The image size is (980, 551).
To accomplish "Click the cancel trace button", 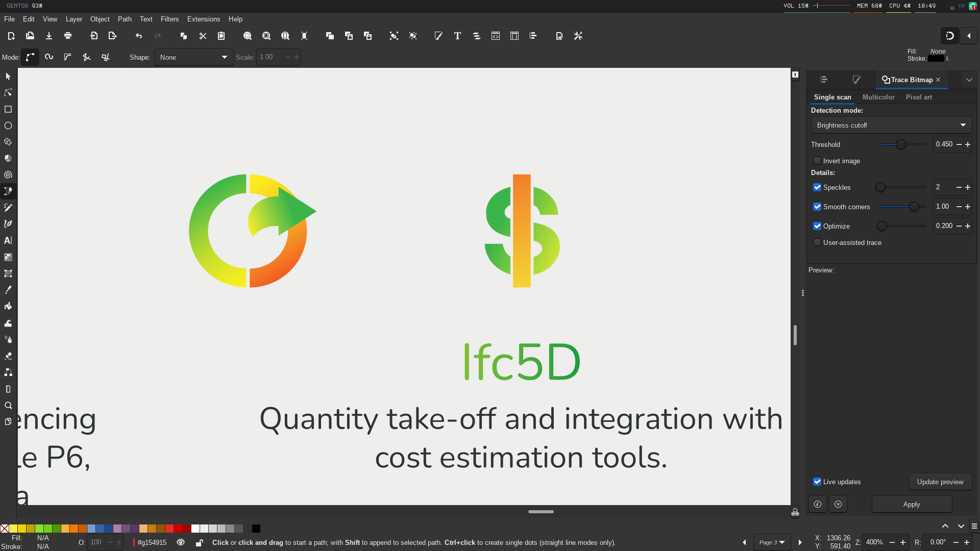I will [838, 504].
